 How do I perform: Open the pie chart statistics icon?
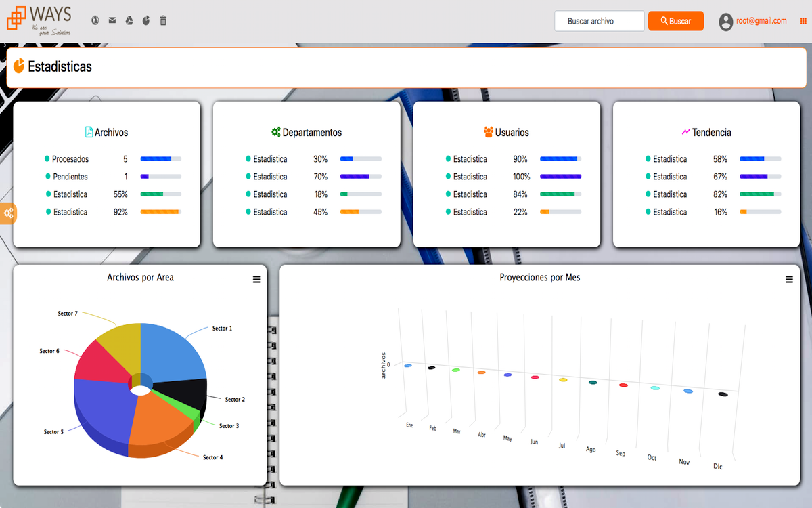click(x=146, y=21)
